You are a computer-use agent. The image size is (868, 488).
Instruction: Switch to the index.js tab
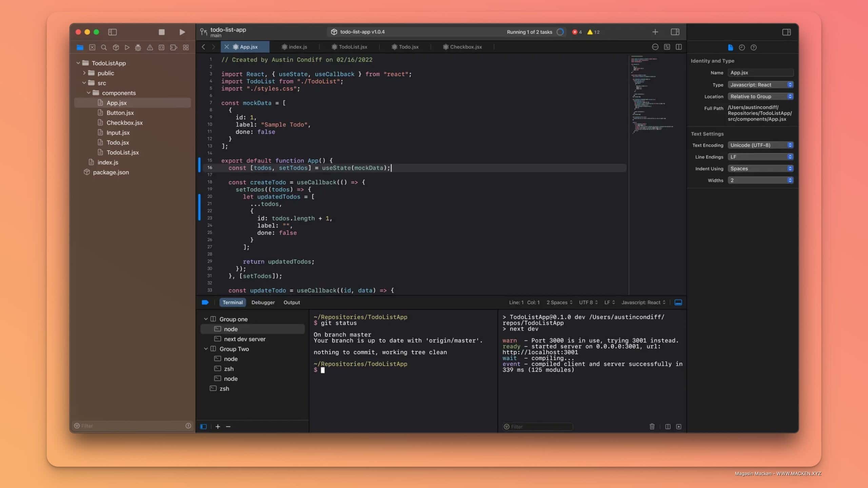(294, 47)
